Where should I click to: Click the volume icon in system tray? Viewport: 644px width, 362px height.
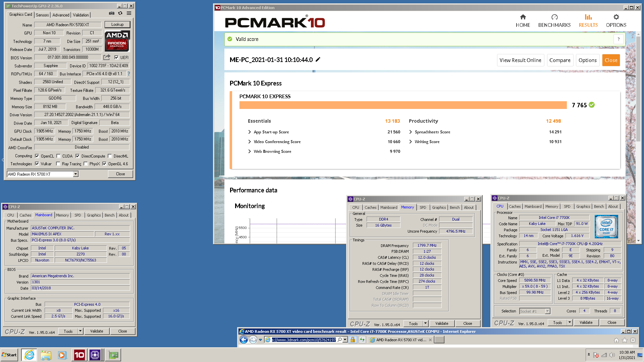click(612, 355)
